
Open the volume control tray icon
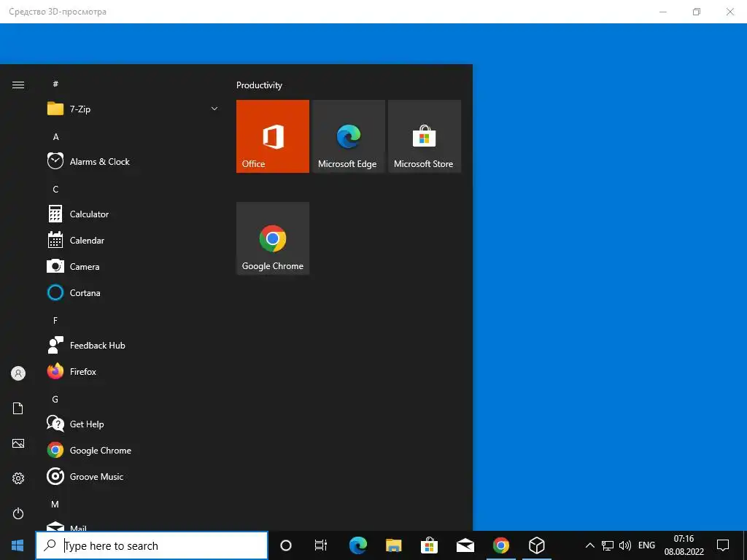point(624,545)
